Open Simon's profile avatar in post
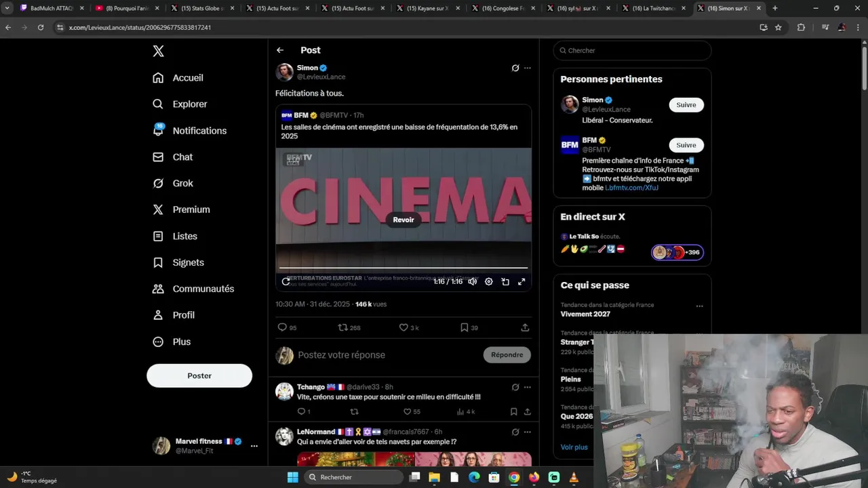 pos(285,73)
